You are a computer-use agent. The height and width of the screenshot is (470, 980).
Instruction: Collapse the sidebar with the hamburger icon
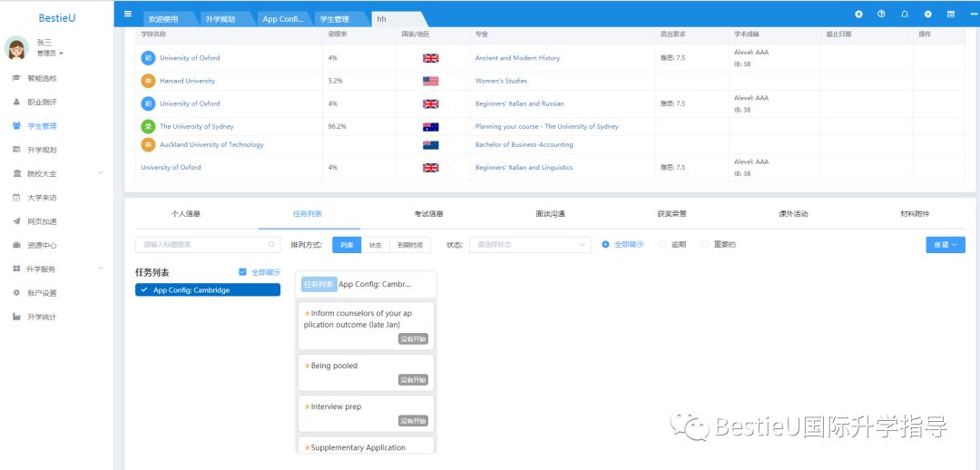click(x=128, y=14)
